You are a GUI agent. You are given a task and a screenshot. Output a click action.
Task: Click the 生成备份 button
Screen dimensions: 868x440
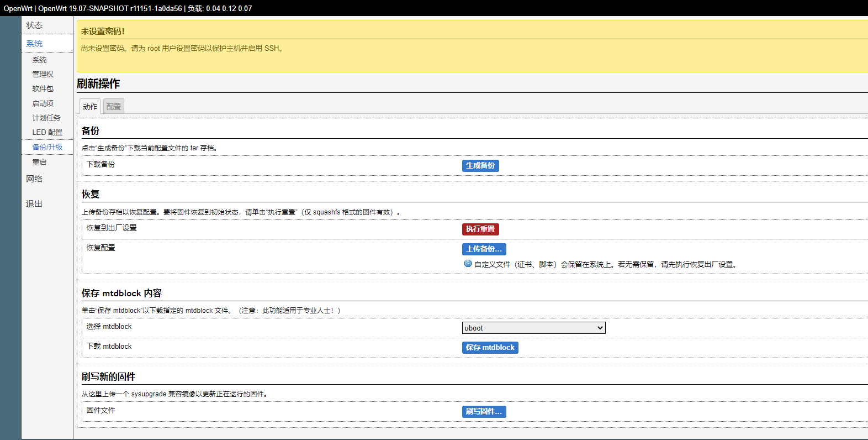(480, 165)
